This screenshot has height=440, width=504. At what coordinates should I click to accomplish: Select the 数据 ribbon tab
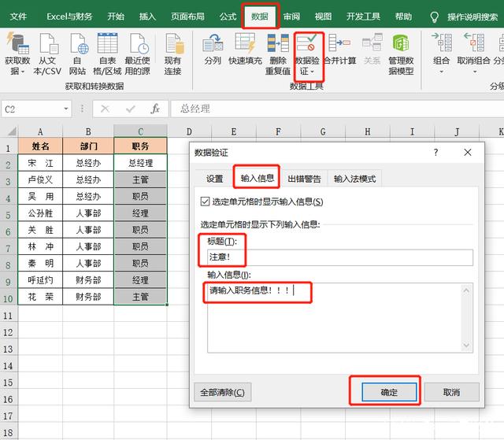[260, 17]
